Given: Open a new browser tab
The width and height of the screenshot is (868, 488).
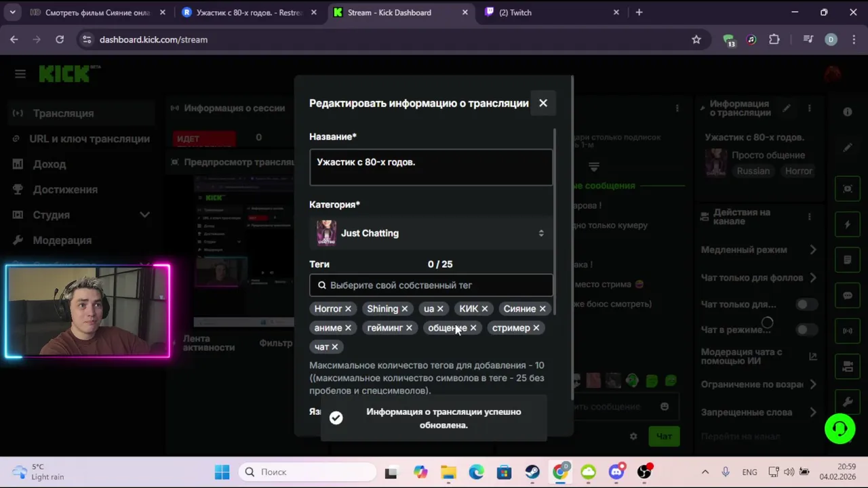Looking at the screenshot, I should tap(639, 12).
